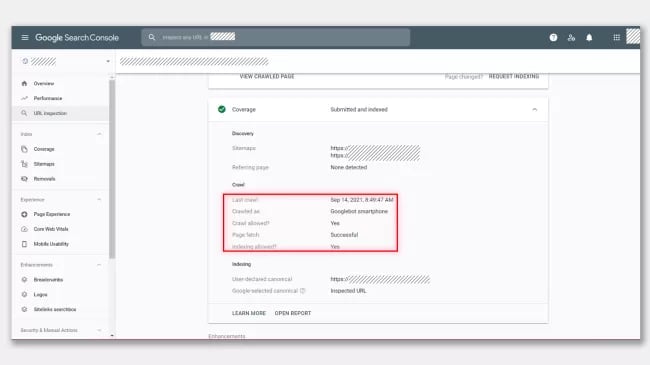Click the Overview home icon
This screenshot has width=650, height=365.
point(24,83)
